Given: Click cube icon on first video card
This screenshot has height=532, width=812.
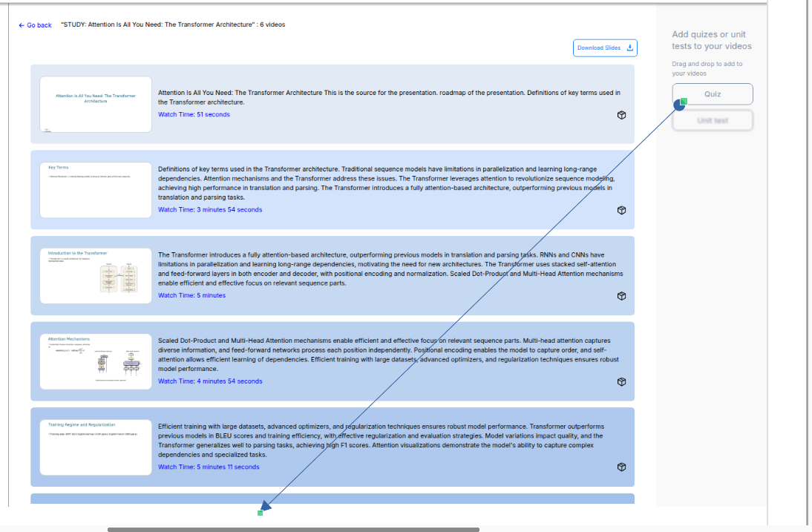Looking at the screenshot, I should tap(622, 115).
